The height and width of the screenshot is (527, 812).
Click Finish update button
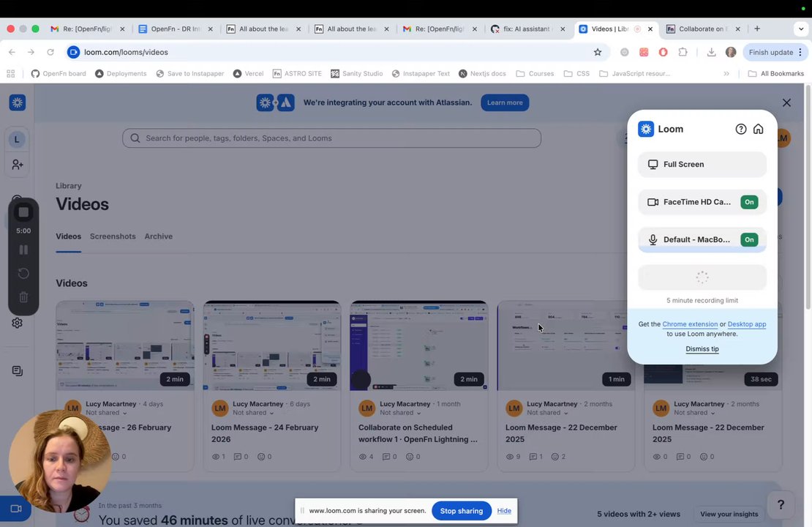point(775,52)
